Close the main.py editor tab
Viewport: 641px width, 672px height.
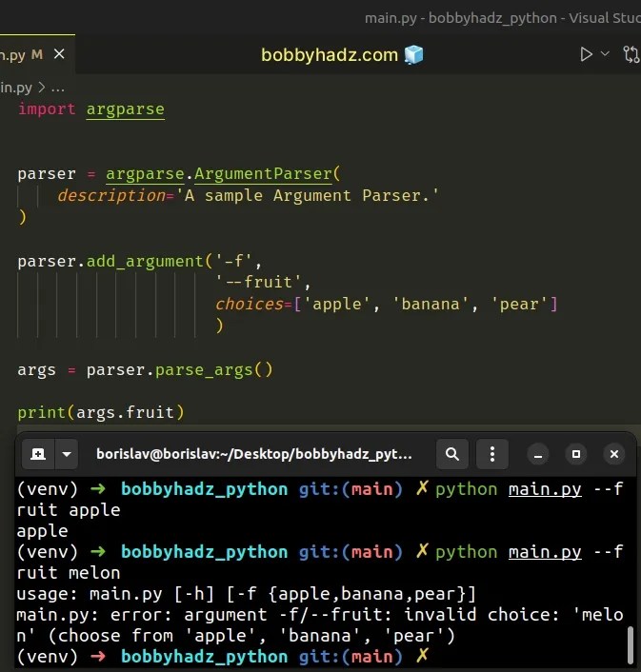pyautogui.click(x=59, y=54)
